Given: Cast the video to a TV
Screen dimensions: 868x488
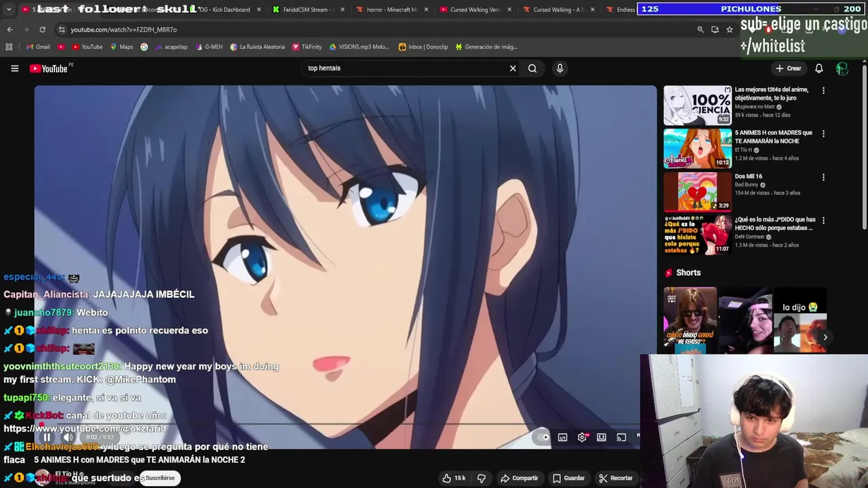Looking at the screenshot, I should 621,437.
